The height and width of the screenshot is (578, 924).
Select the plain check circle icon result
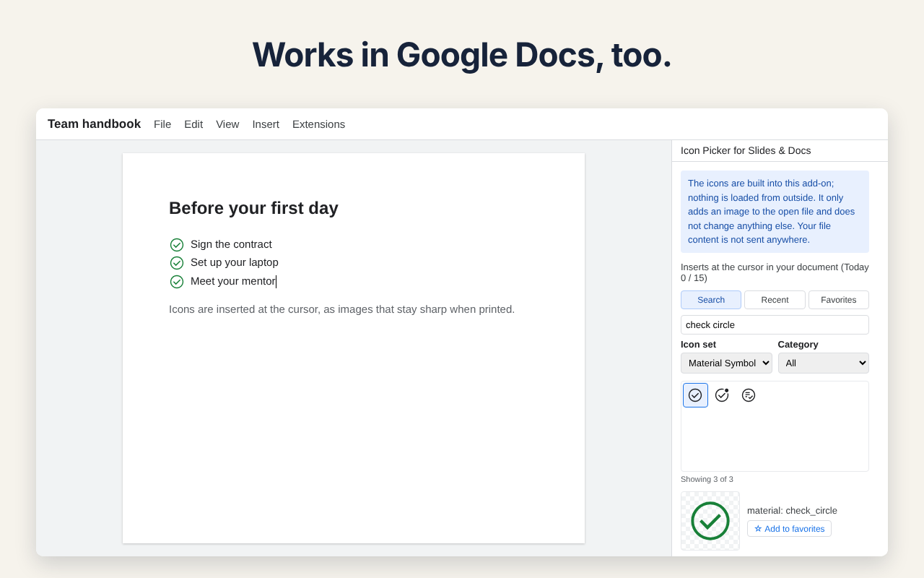[x=695, y=395]
